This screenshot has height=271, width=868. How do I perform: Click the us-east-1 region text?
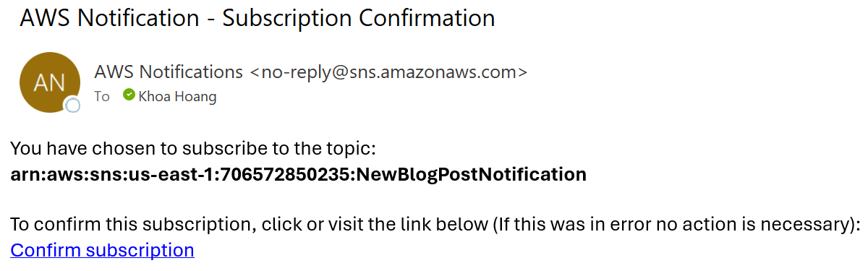208,174
